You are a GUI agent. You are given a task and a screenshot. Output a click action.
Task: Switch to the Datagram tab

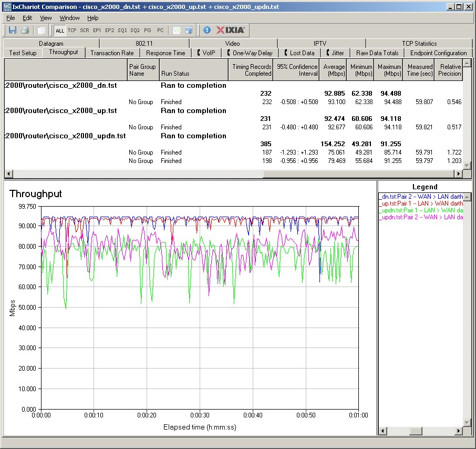(x=51, y=44)
